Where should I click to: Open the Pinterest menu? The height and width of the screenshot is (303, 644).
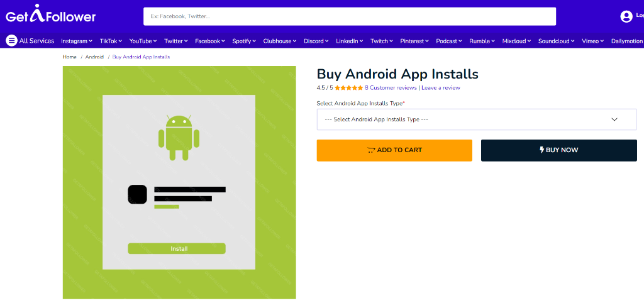pos(414,41)
